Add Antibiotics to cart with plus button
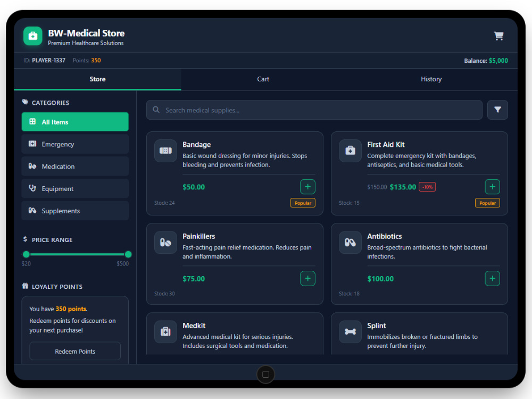The width and height of the screenshot is (532, 399). pos(492,279)
